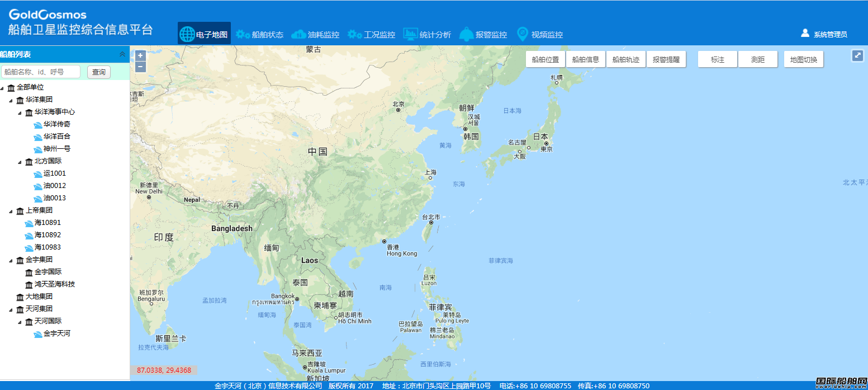Image resolution: width=868 pixels, height=390 pixels.
Task: Click the 船舶状态 gears icon
Action: pos(243,34)
